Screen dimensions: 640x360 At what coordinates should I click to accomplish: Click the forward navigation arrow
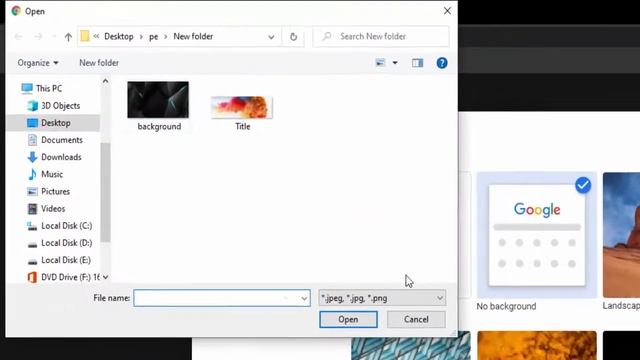tap(38, 37)
